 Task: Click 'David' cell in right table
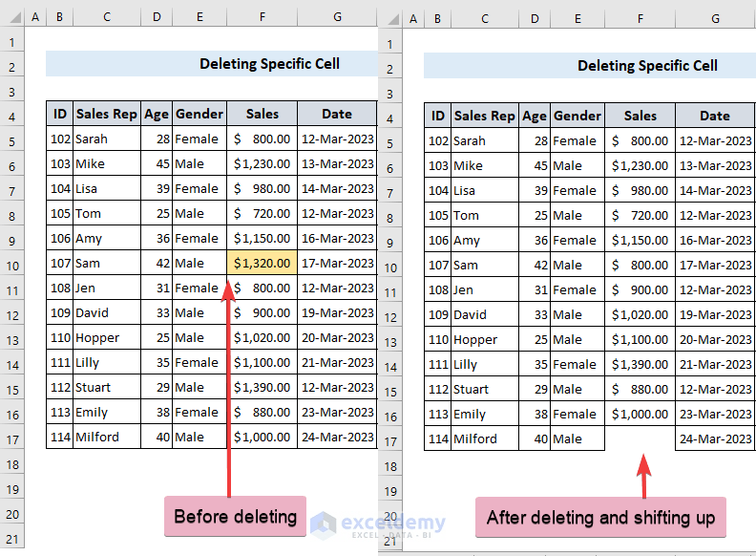tap(485, 314)
